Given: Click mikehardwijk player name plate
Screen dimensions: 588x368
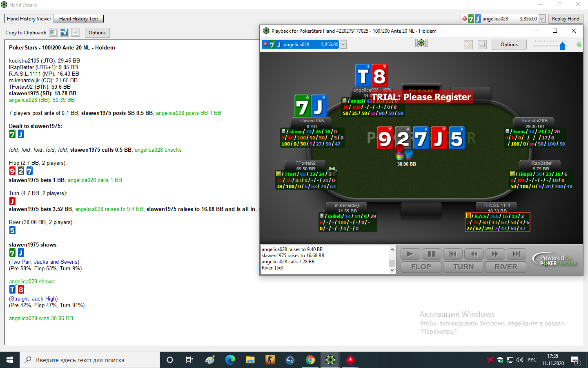Looking at the screenshot, I should (347, 207).
